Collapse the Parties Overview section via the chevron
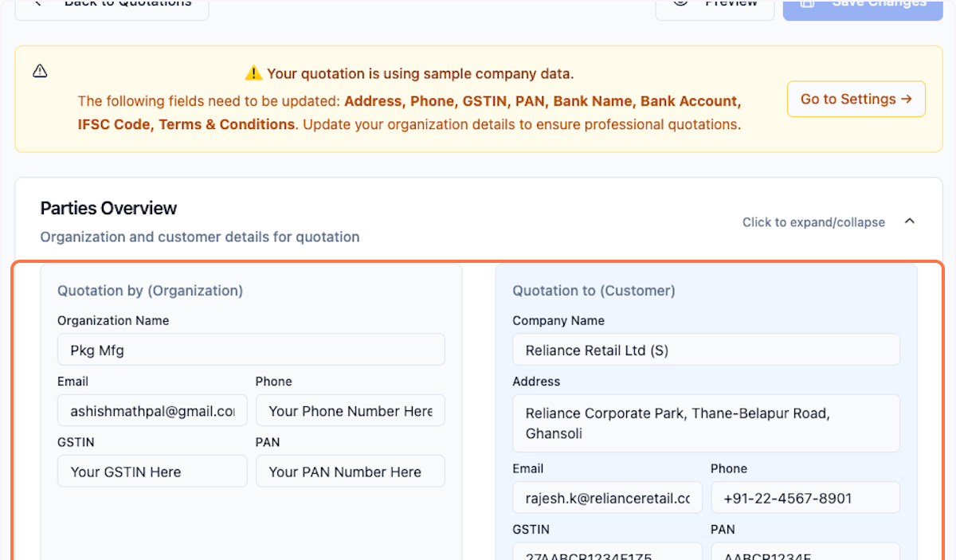The height and width of the screenshot is (560, 956). [x=909, y=221]
